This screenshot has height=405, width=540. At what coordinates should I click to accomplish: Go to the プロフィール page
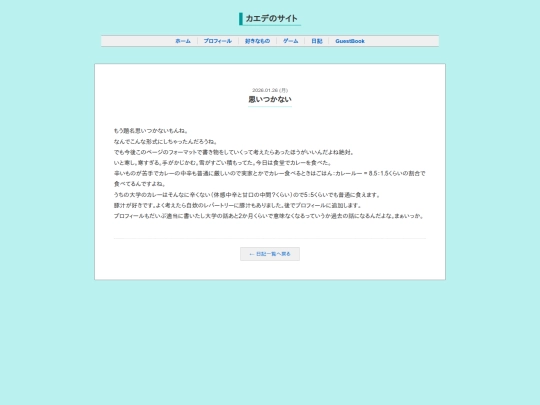[x=218, y=41]
